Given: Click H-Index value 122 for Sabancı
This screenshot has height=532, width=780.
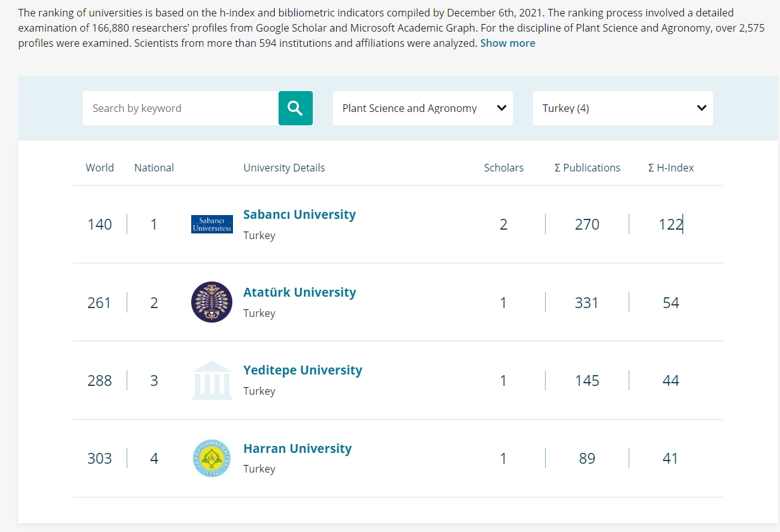Looking at the screenshot, I should coord(670,225).
